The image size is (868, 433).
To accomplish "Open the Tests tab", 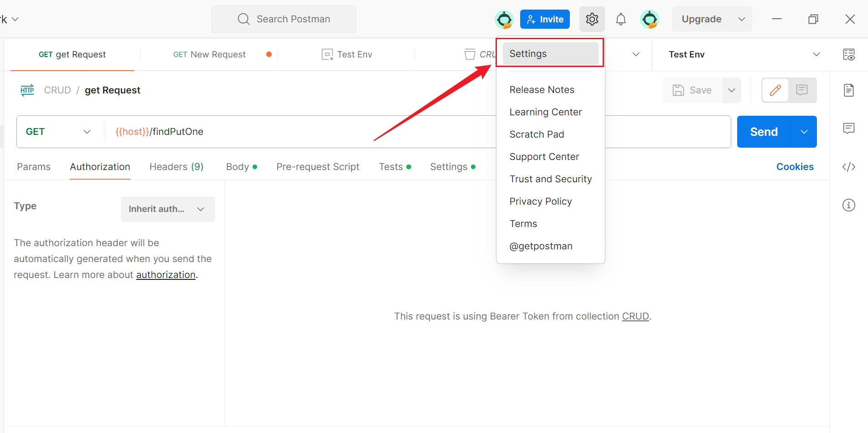I will (x=395, y=167).
